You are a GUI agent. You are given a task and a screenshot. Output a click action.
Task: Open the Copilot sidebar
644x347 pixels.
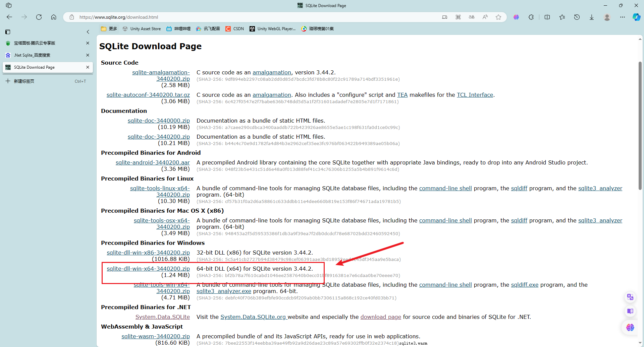point(636,17)
